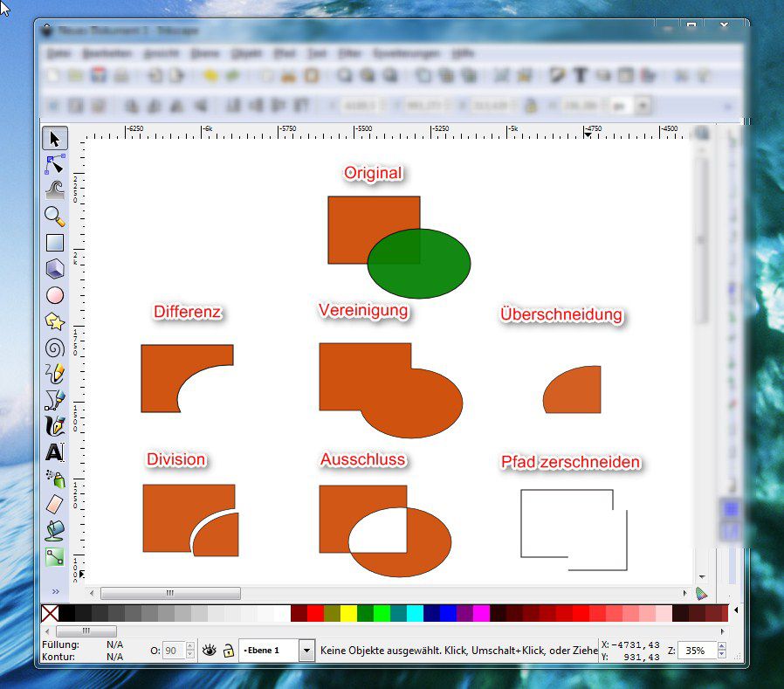Pick the Star tool
The height and width of the screenshot is (689, 784).
tap(54, 321)
